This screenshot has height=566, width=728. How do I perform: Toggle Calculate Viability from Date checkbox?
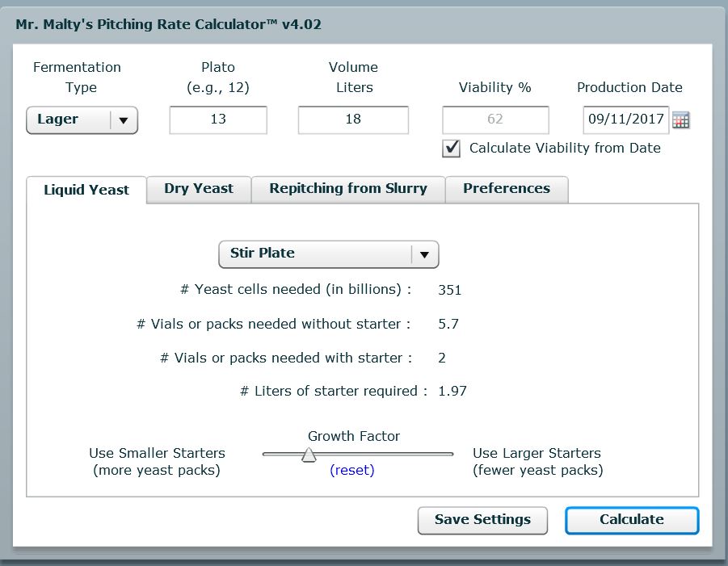pyautogui.click(x=452, y=149)
